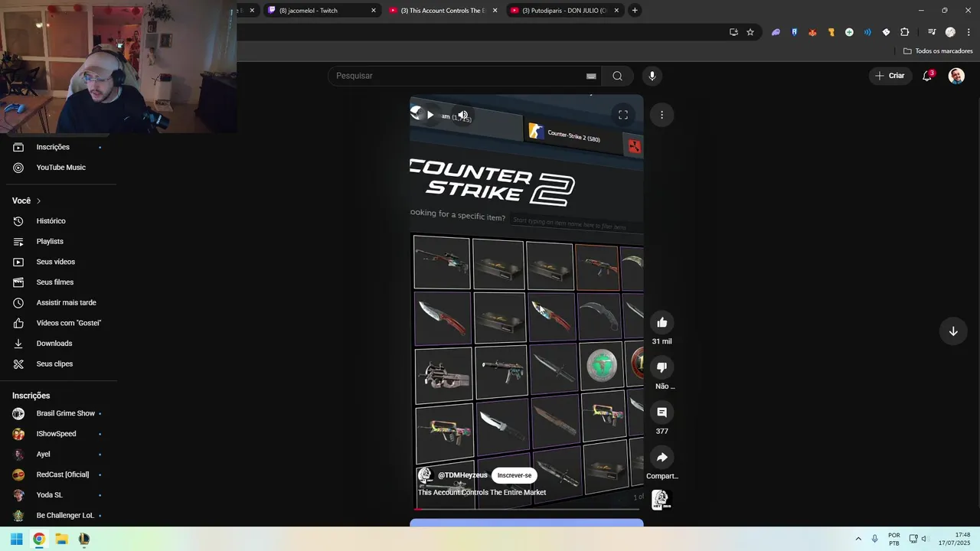Expand the Você section chevron

(x=38, y=201)
